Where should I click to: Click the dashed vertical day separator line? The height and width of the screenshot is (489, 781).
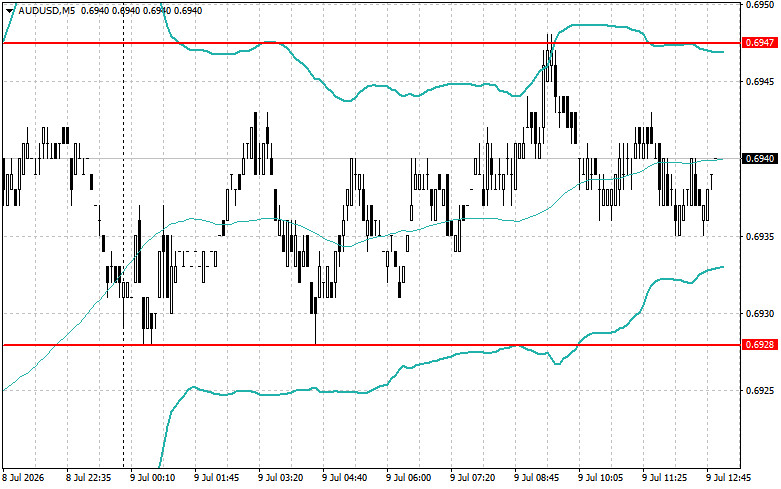[124, 234]
